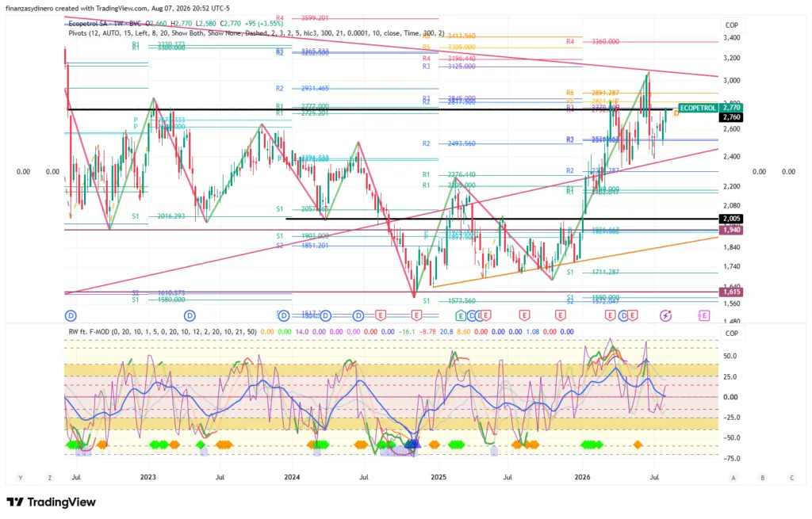Click the R2 2931.465 pivot label
This screenshot has height=519, width=812.
coord(302,89)
